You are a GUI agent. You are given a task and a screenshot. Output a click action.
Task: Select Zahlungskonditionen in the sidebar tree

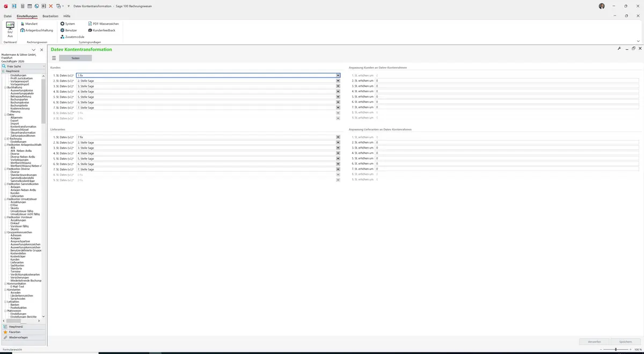coord(23,136)
